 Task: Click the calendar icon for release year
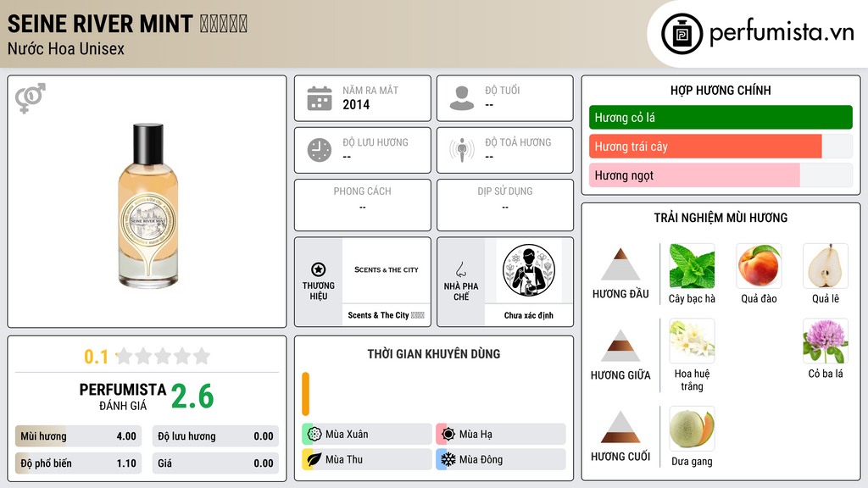tap(320, 98)
